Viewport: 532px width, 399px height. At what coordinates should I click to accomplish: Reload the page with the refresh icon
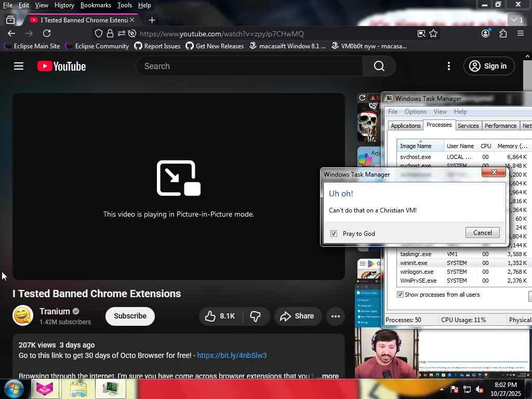pos(47,33)
